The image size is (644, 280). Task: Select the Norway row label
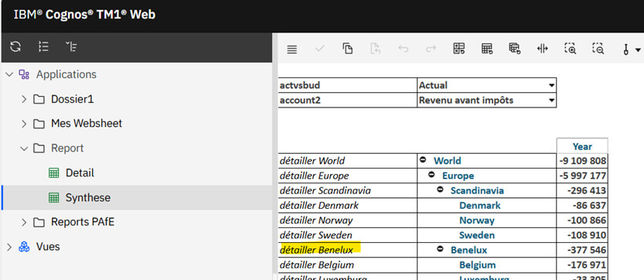(476, 220)
